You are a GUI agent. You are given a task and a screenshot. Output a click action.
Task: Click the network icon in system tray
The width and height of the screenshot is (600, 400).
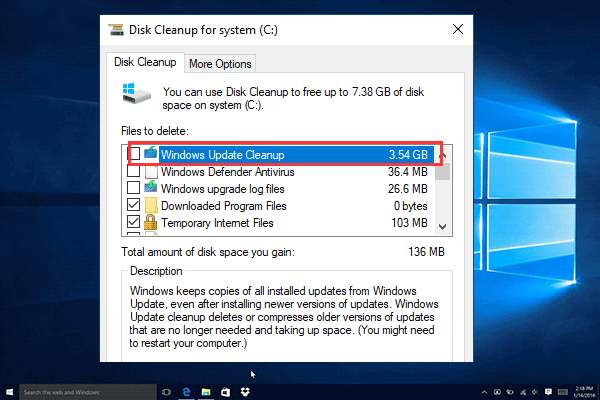[x=523, y=392]
